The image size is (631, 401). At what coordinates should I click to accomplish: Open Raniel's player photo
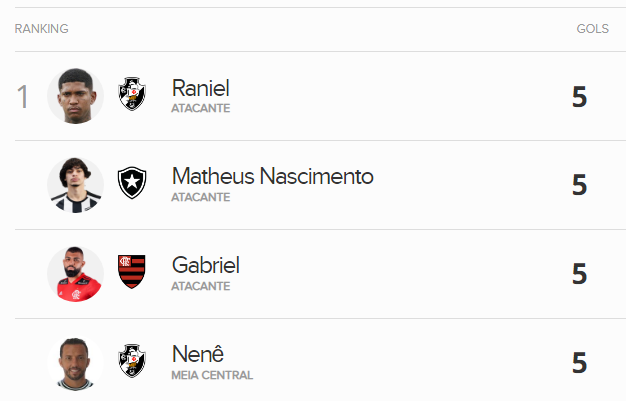76,96
